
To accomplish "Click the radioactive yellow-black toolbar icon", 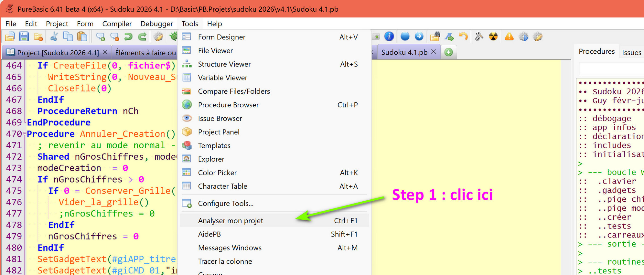I will point(493,37).
